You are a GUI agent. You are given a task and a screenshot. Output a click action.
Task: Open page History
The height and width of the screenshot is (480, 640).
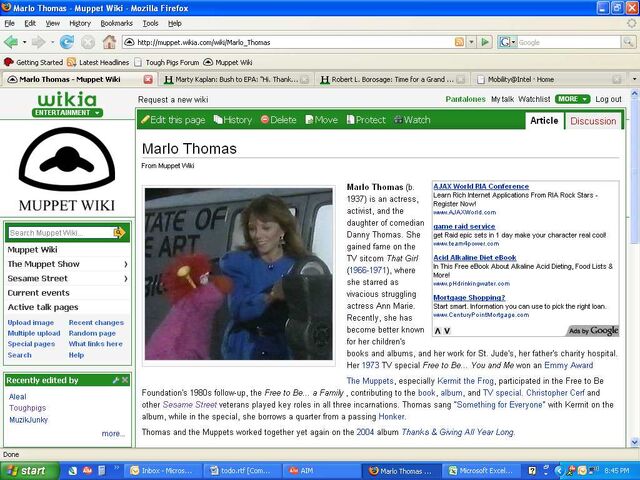tap(233, 120)
